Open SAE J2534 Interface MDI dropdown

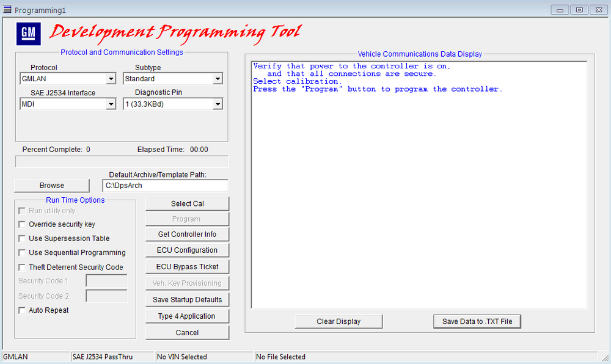pos(111,104)
